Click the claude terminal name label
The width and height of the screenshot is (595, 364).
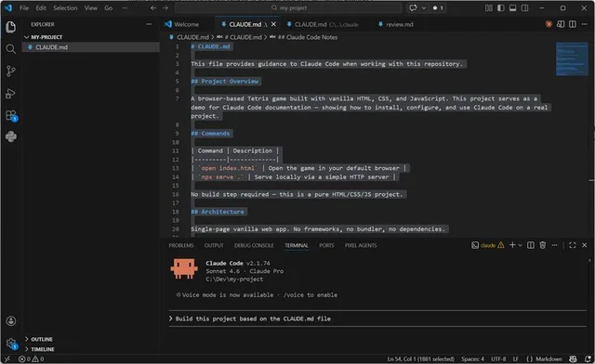(487, 245)
